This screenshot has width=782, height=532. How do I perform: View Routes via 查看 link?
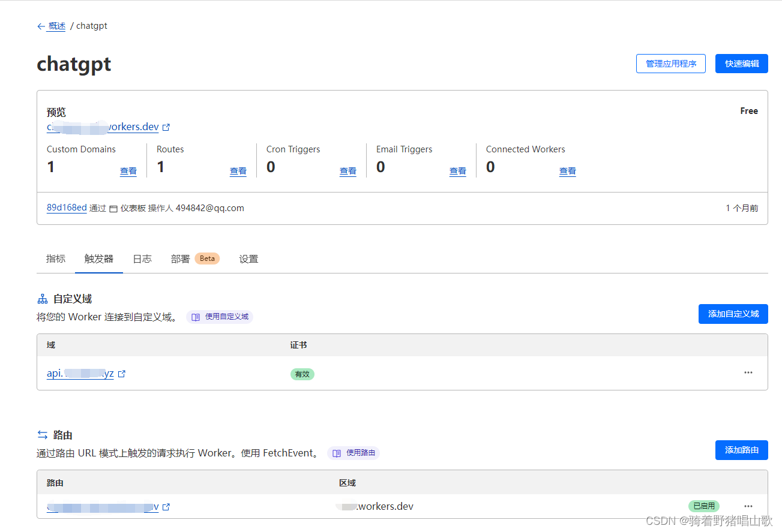tap(238, 172)
